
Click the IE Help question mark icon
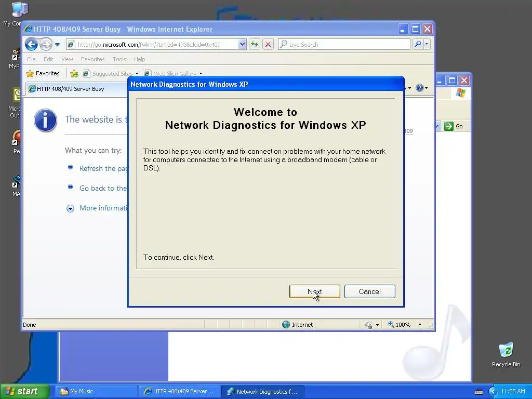point(420,88)
